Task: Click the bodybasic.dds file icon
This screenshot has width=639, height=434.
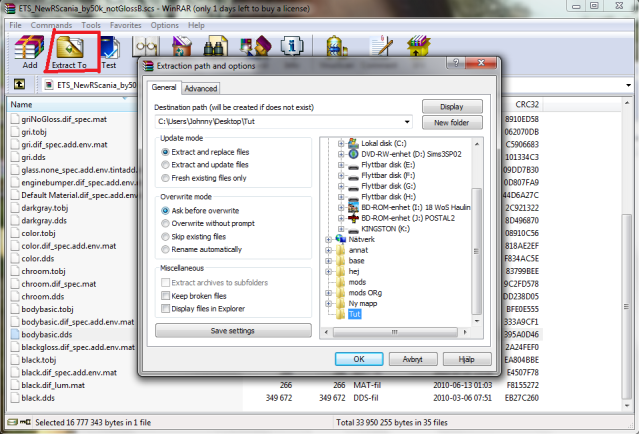Action: point(15,335)
